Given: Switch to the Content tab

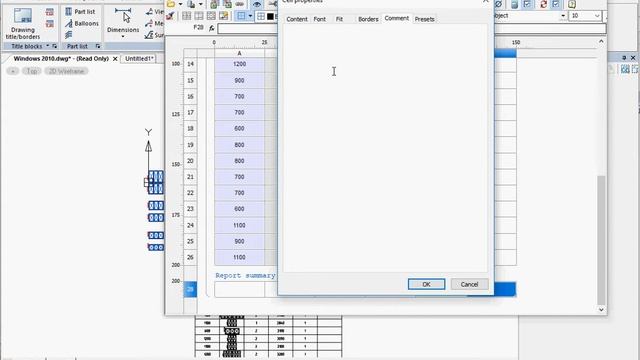Looking at the screenshot, I should pyautogui.click(x=297, y=19).
